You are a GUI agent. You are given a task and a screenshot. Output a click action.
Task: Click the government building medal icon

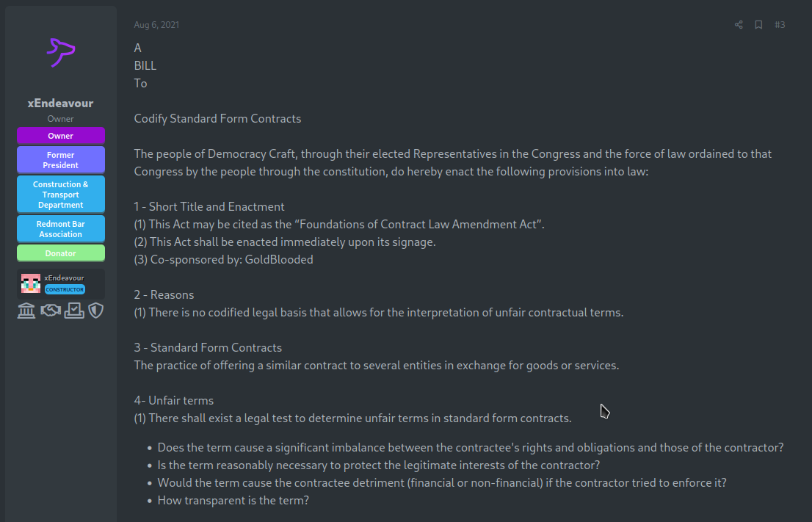(x=26, y=311)
